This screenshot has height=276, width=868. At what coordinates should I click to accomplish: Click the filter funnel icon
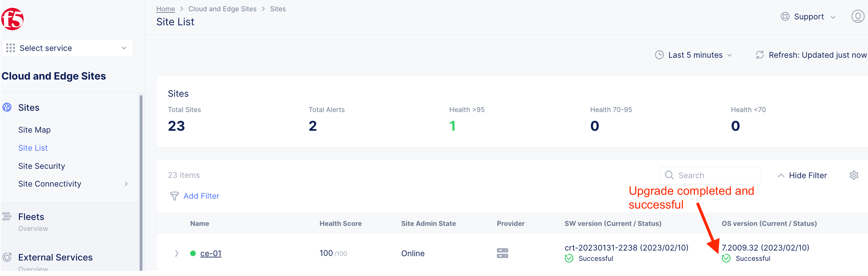tap(174, 196)
